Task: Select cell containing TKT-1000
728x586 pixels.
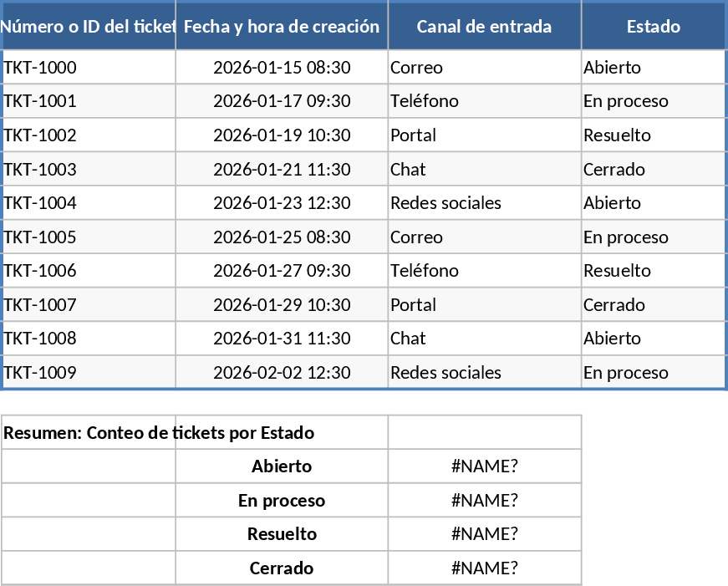Action: click(88, 68)
